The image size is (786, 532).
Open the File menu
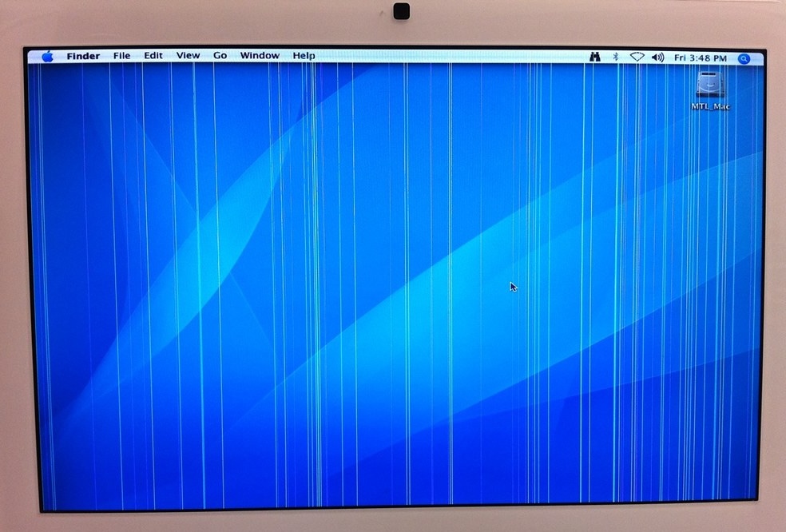coord(121,56)
